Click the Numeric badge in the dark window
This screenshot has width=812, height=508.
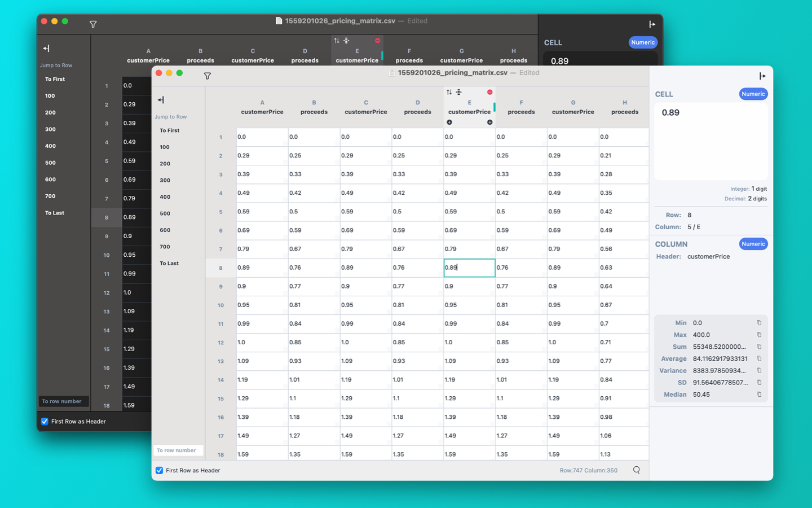tap(643, 42)
